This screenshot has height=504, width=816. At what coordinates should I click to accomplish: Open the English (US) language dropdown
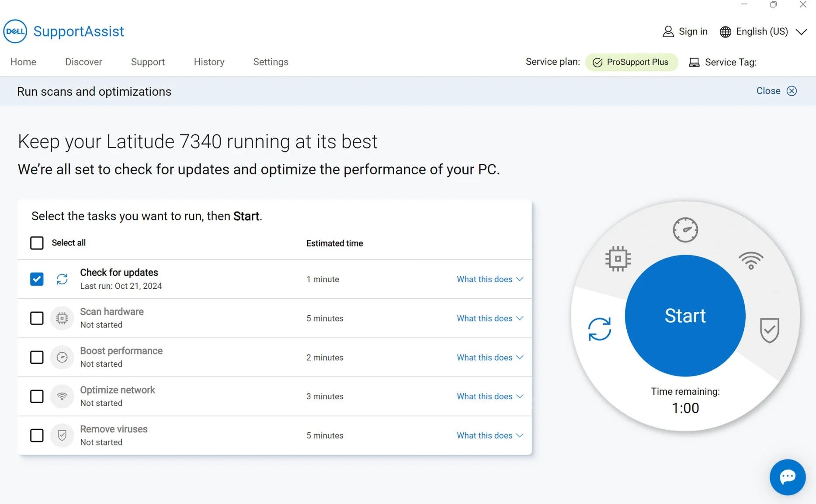tap(763, 32)
